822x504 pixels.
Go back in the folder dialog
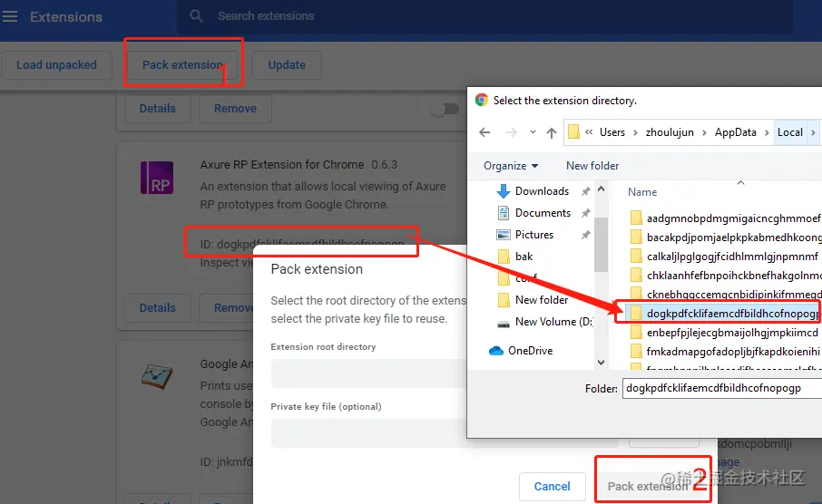click(484, 132)
